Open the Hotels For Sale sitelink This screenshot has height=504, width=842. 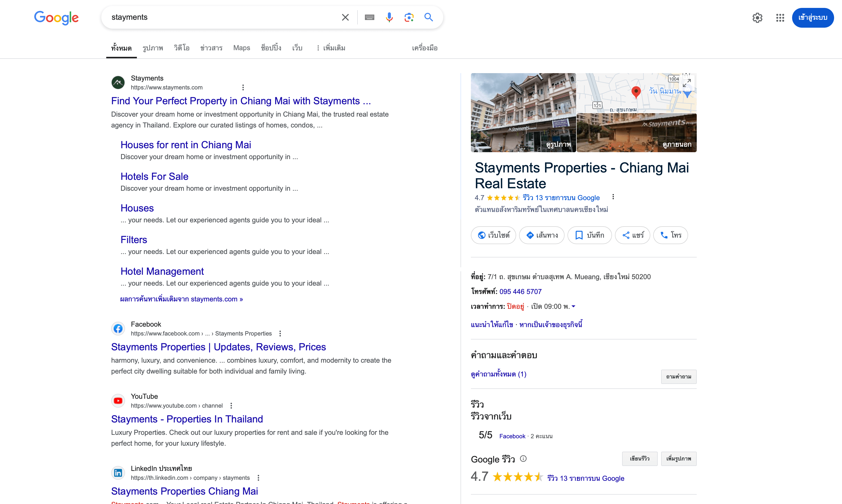click(154, 176)
